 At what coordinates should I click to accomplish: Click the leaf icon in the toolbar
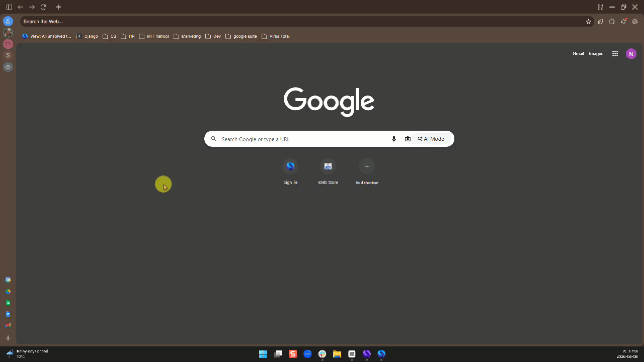tap(601, 22)
